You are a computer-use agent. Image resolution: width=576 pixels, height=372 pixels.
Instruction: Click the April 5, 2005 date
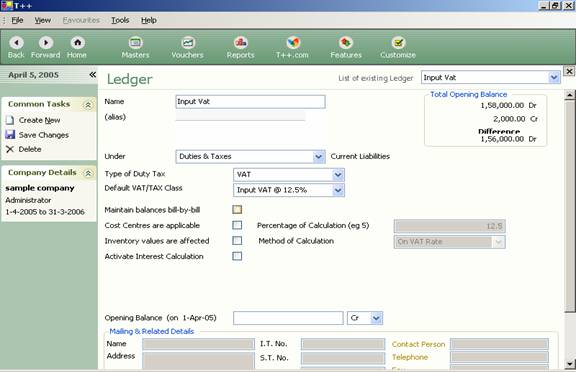33,75
